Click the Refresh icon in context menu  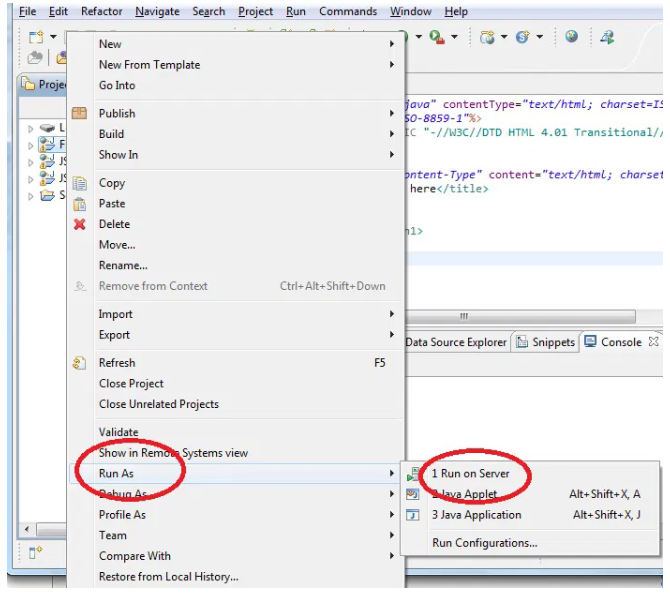(80, 363)
